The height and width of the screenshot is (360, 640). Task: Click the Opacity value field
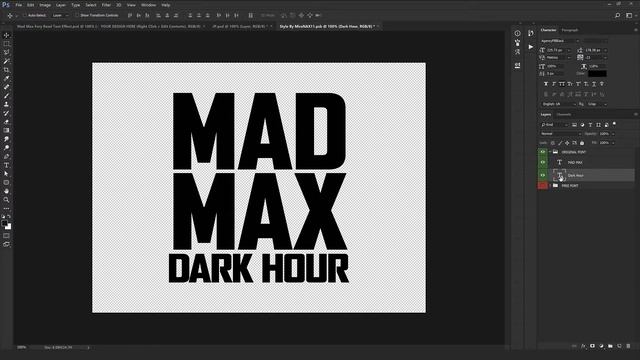[x=605, y=134]
